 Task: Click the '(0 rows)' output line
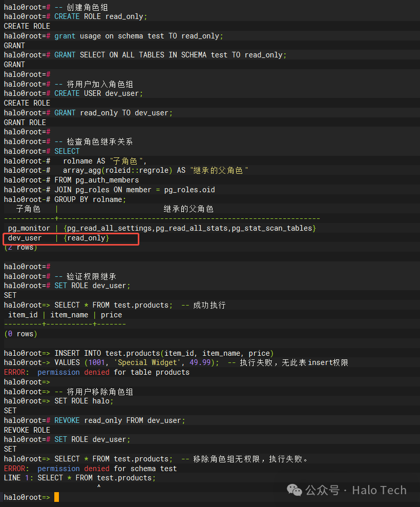[20, 334]
